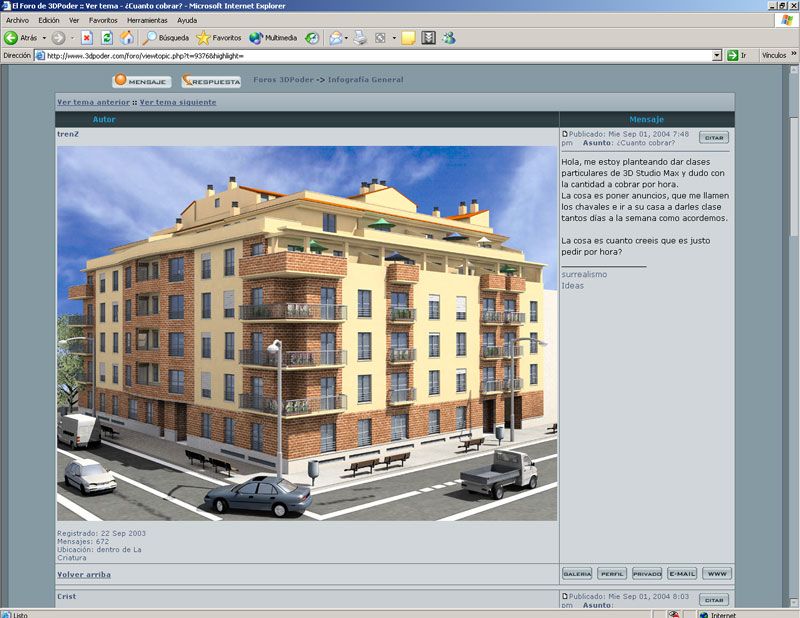Open the Galeria button for trenZ
Image resolution: width=800 pixels, height=618 pixels.
pyautogui.click(x=577, y=574)
